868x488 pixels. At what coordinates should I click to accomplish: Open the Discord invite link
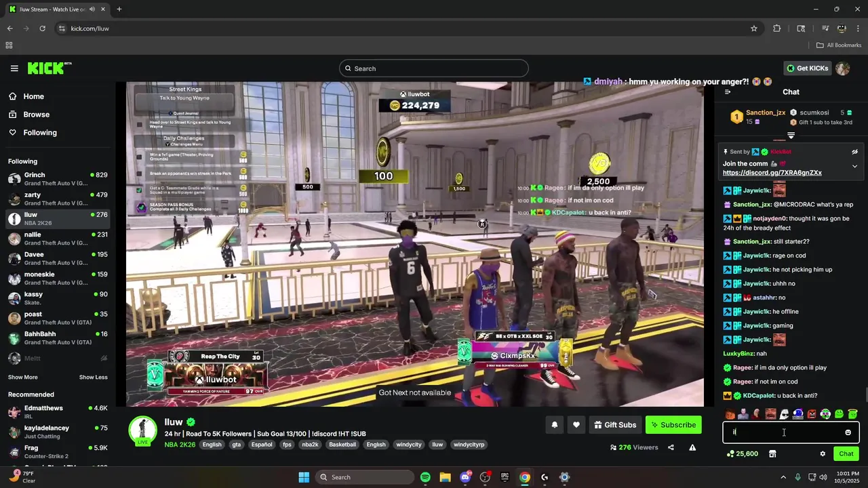(772, 173)
